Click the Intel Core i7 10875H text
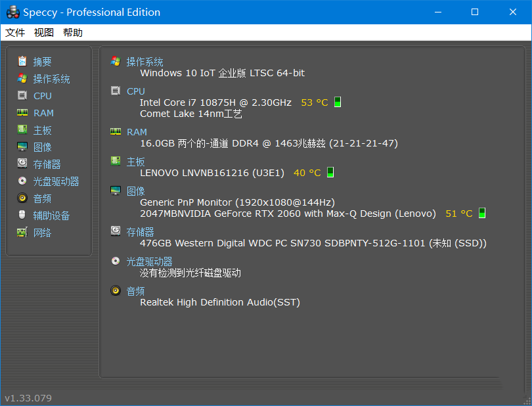This screenshot has width=532, height=406. (216, 102)
